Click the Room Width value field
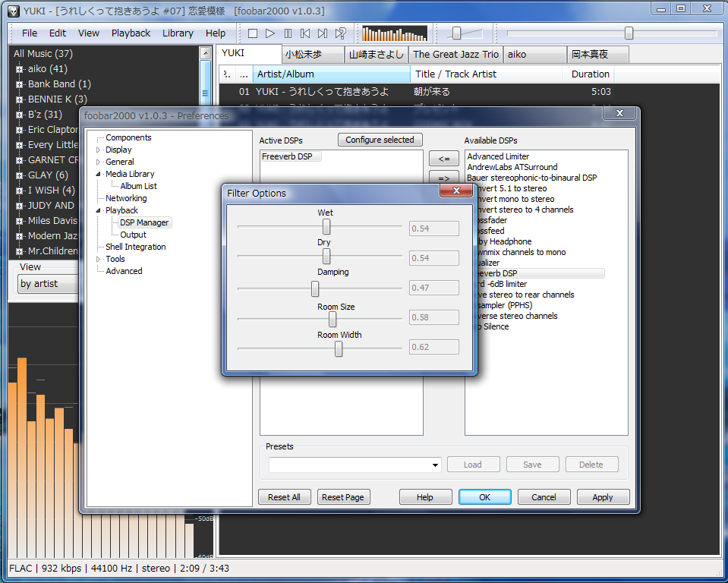The image size is (728, 583). pyautogui.click(x=433, y=347)
